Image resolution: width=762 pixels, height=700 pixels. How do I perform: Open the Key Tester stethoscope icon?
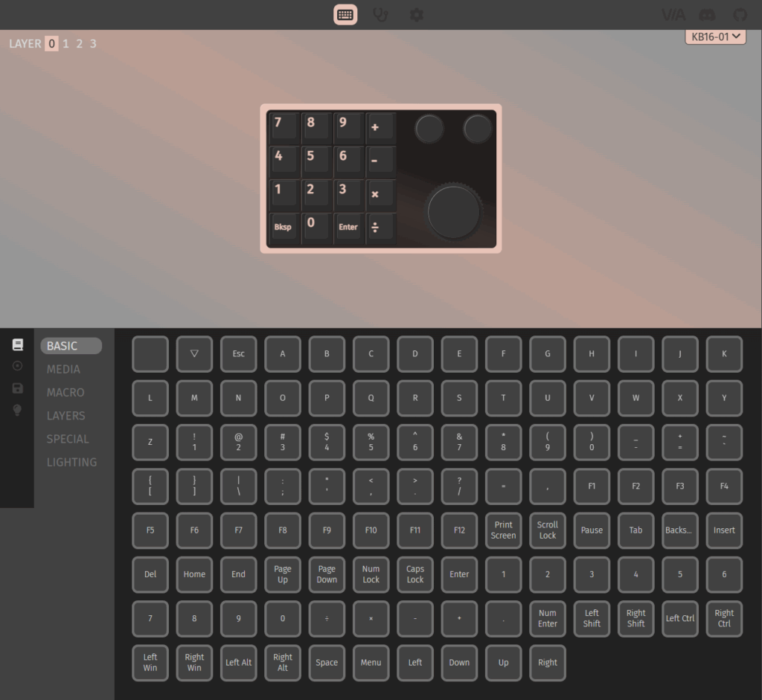point(380,14)
